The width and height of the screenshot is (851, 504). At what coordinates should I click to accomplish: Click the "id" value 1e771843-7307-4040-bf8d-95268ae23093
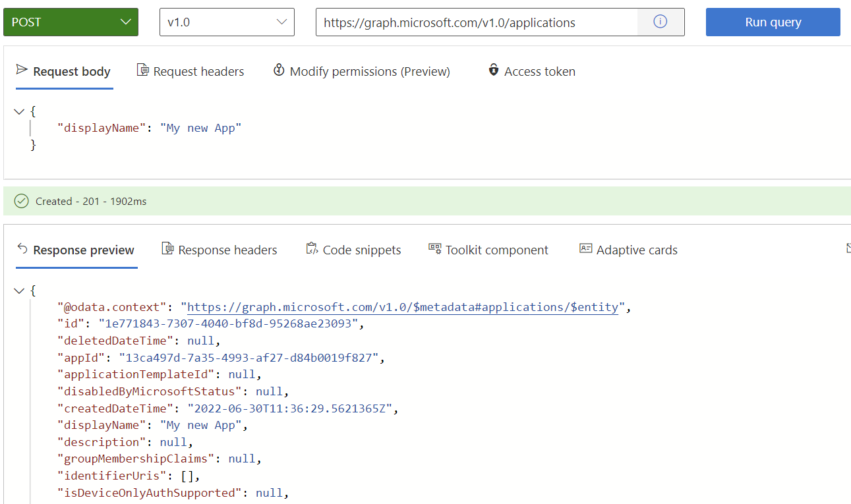[228, 324]
